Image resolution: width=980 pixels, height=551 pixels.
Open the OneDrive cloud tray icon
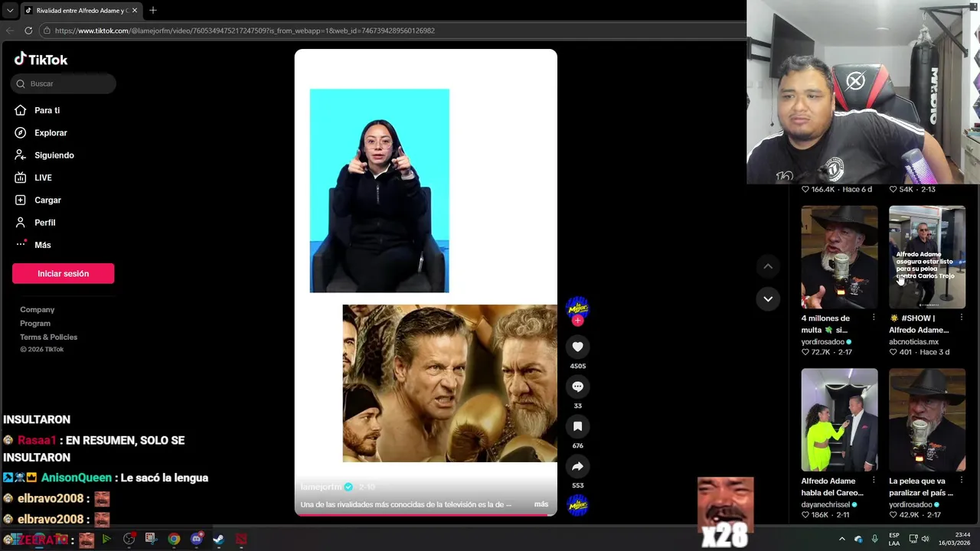coord(858,539)
